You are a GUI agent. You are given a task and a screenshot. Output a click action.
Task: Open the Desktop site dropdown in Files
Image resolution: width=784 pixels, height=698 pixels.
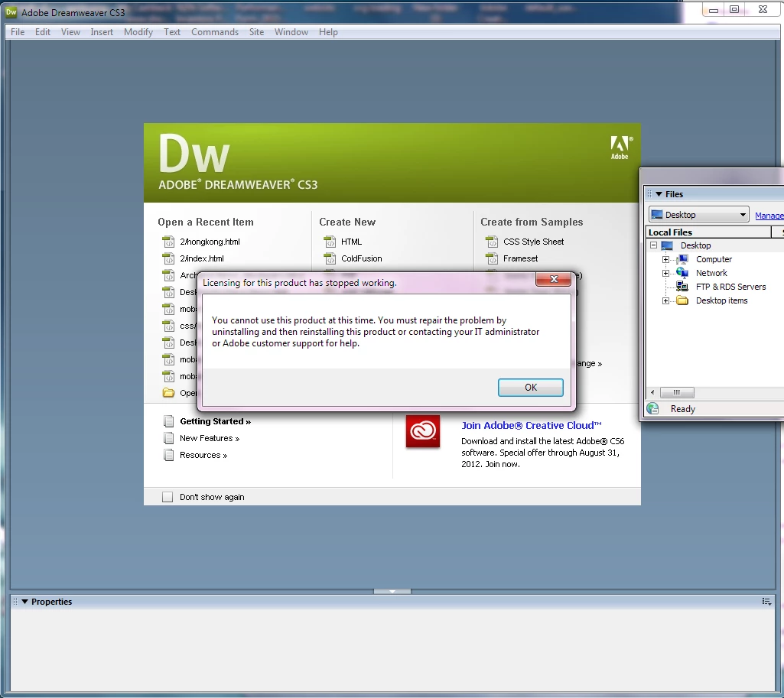click(x=698, y=215)
